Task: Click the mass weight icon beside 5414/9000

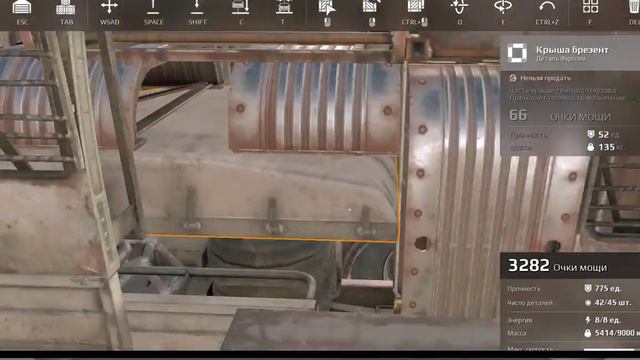Action: [588, 333]
